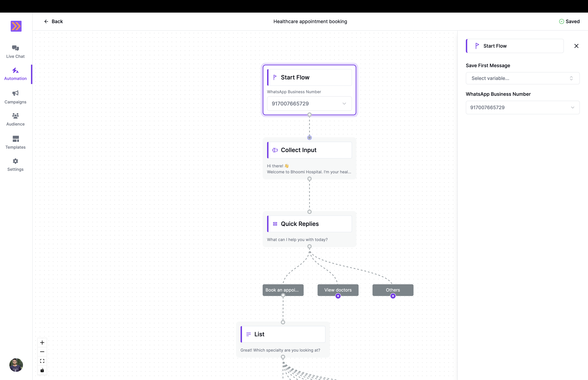Fit the flow to the screen

pyautogui.click(x=42, y=361)
